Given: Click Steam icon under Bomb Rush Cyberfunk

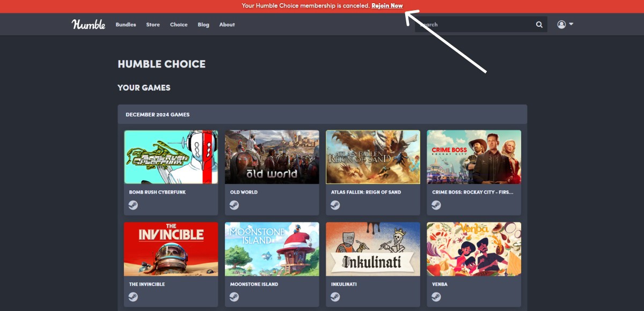Looking at the screenshot, I should (x=133, y=205).
